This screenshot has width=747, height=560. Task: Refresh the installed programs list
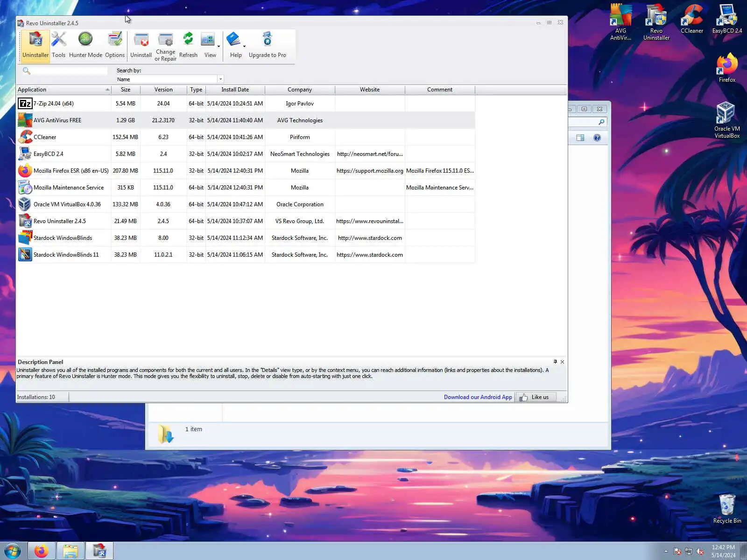(188, 45)
